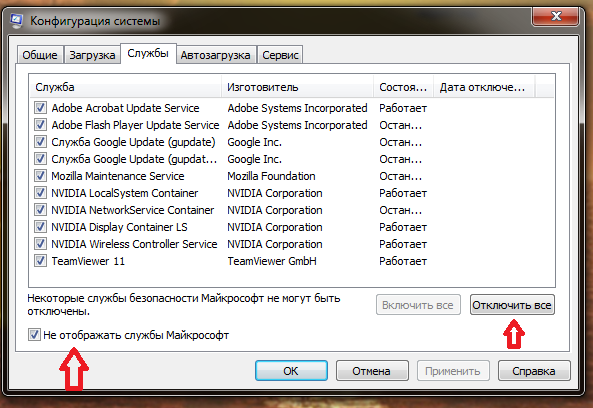Viewport: 593px width, 408px height.
Task: Uncheck Adobe Flash Player Update Service checkbox
Action: 40,125
